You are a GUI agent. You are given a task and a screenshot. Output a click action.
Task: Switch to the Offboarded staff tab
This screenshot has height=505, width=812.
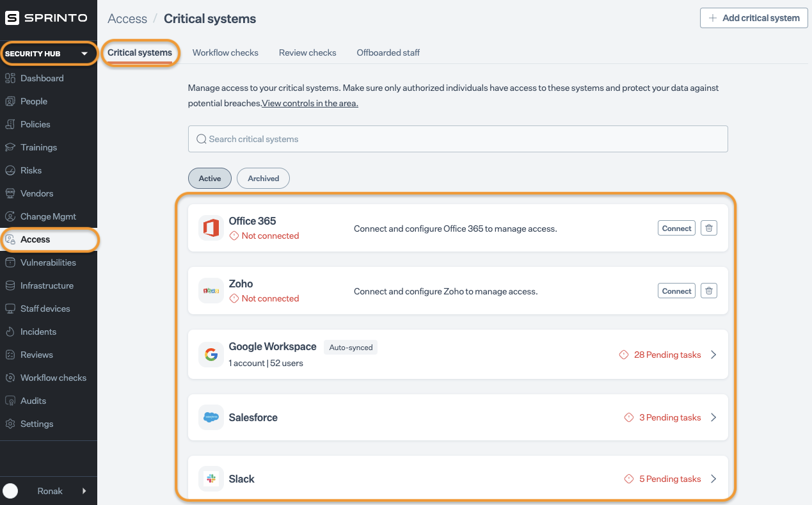click(388, 52)
